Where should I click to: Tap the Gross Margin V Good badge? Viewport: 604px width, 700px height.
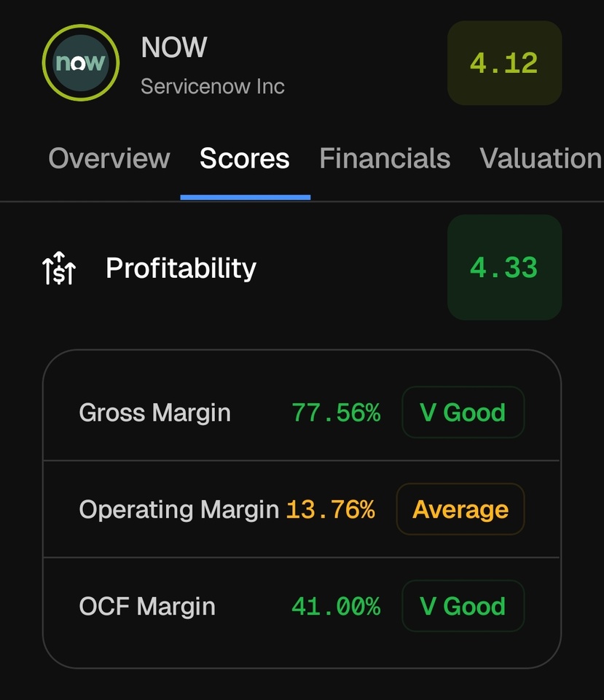463,413
